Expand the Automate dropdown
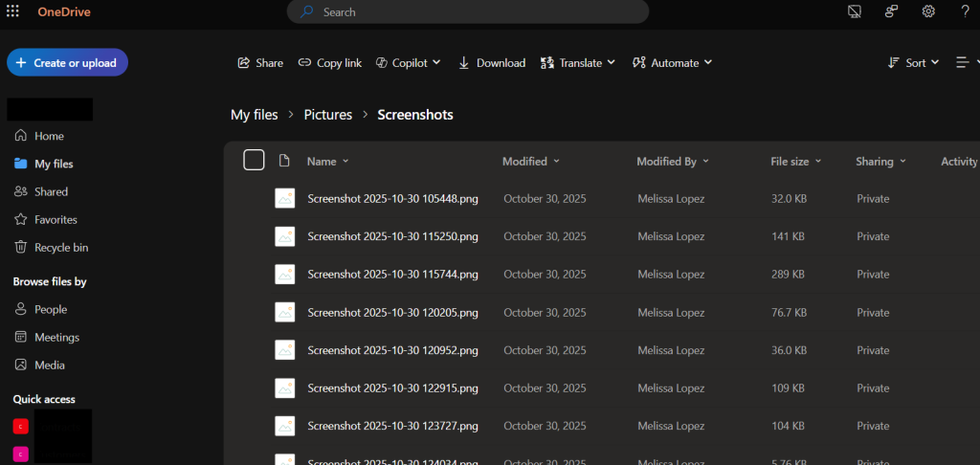The width and height of the screenshot is (980, 465). pyautogui.click(x=673, y=62)
